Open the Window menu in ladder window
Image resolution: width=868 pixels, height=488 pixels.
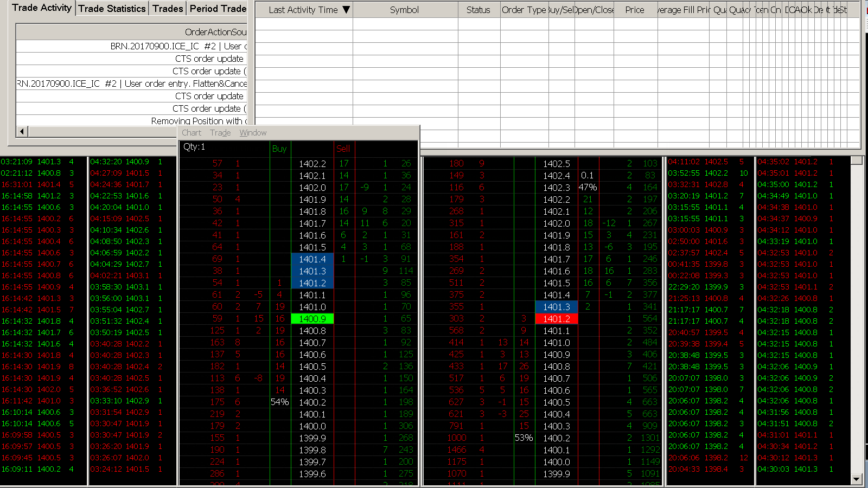tap(253, 133)
